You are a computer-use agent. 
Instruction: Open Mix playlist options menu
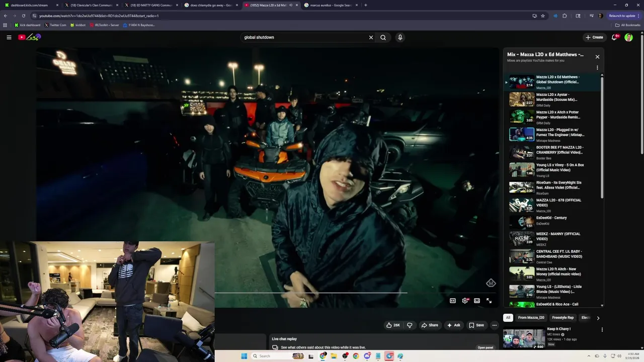pos(597,67)
